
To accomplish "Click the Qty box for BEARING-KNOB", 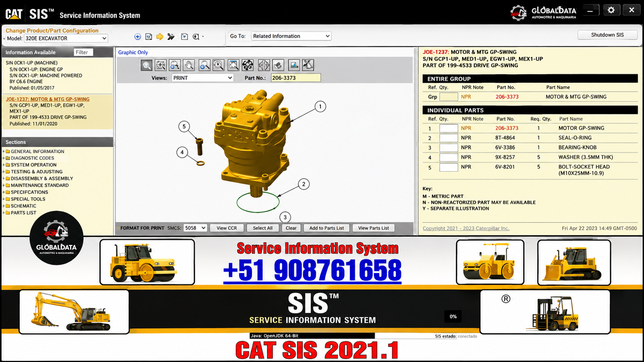I will [449, 148].
